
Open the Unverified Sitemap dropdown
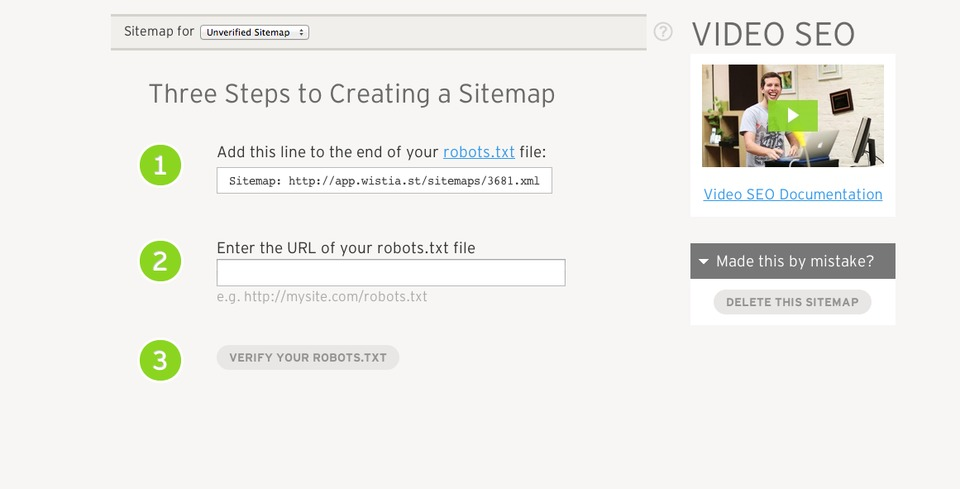(255, 32)
